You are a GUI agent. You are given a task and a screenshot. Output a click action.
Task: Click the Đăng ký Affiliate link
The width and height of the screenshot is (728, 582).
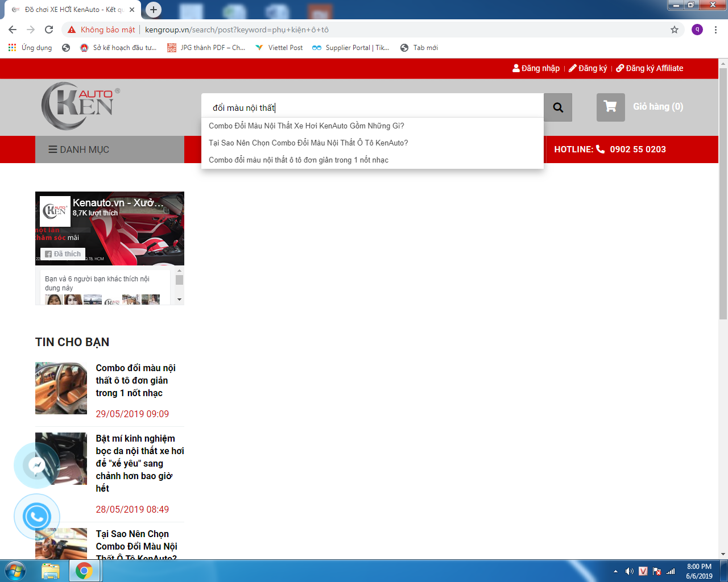(650, 68)
